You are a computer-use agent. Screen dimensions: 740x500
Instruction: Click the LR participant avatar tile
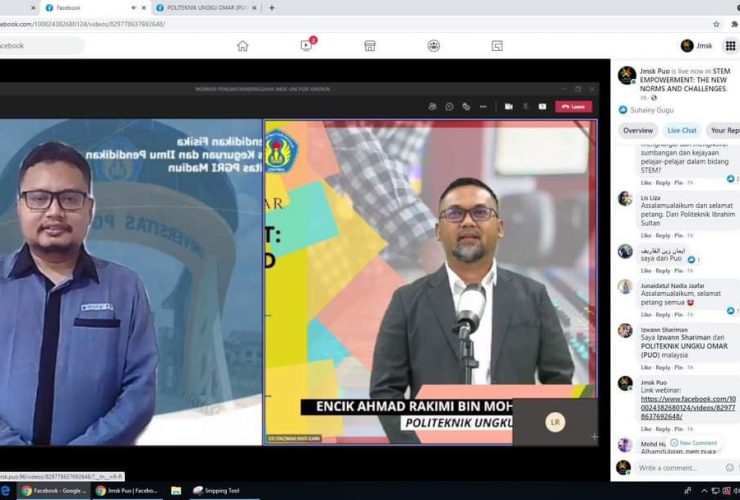tap(555, 422)
